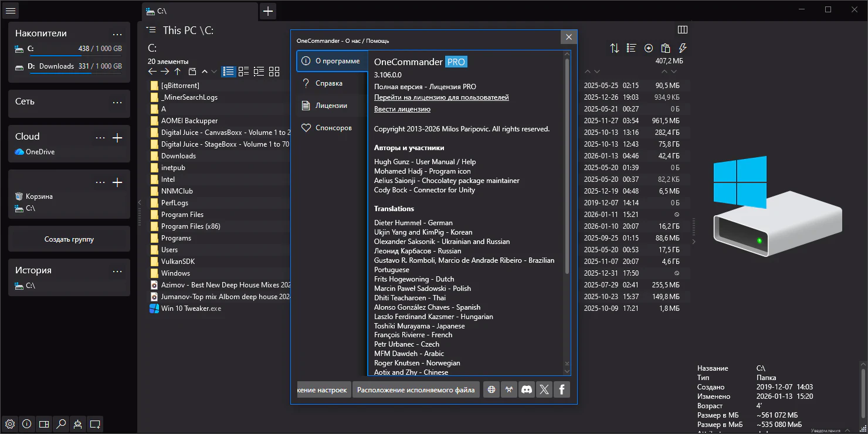
Task: Open the settings gear in the bottom toolbar
Action: [10, 423]
